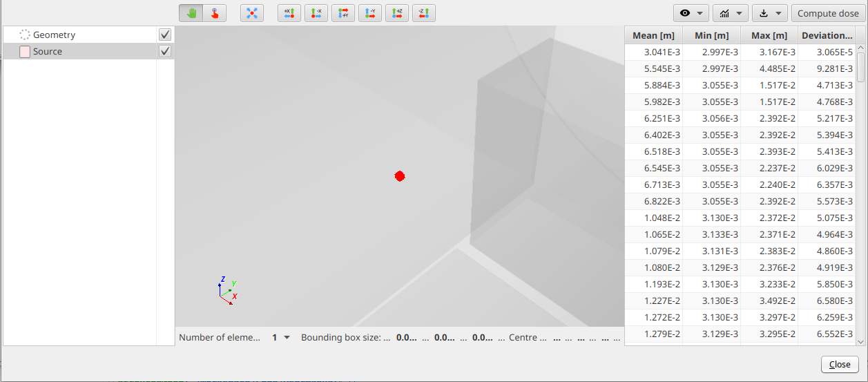
Task: Click the table's vertical scrollbar down arrow
Action: [x=860, y=341]
